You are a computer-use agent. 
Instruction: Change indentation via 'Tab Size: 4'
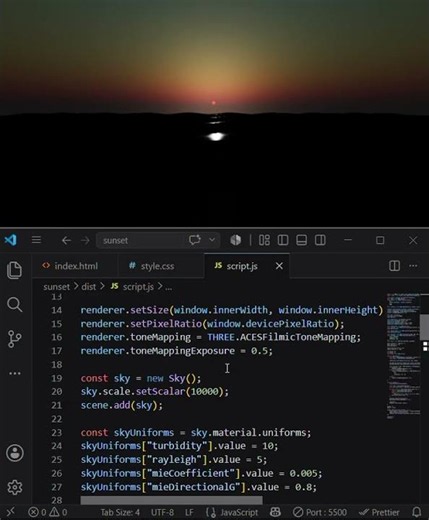tap(120, 512)
